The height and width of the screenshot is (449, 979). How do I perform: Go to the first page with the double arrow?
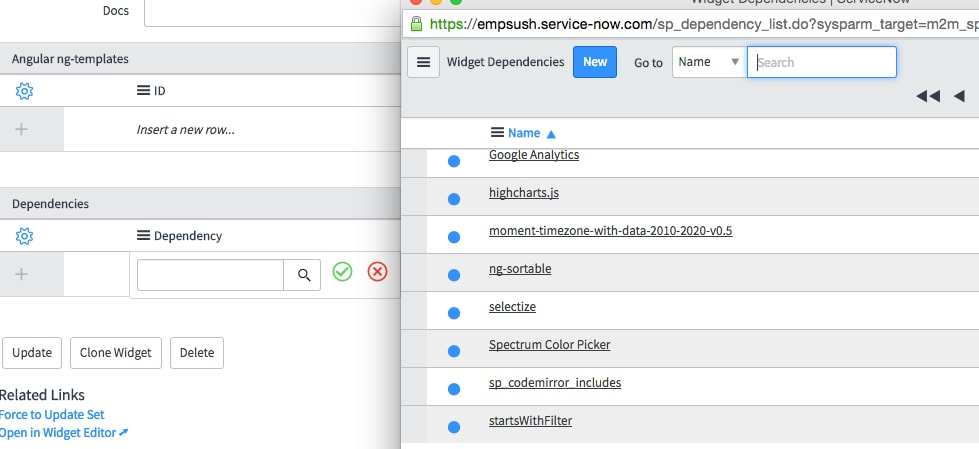[928, 96]
